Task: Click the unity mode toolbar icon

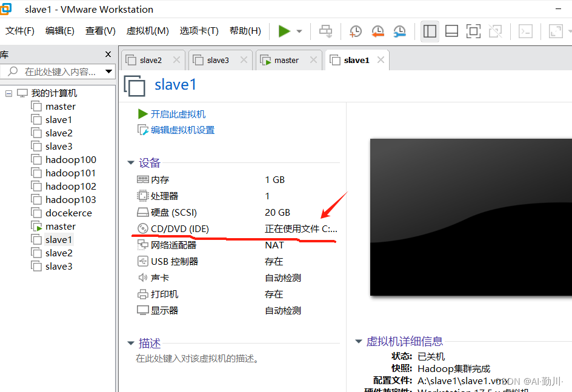Action: click(496, 32)
